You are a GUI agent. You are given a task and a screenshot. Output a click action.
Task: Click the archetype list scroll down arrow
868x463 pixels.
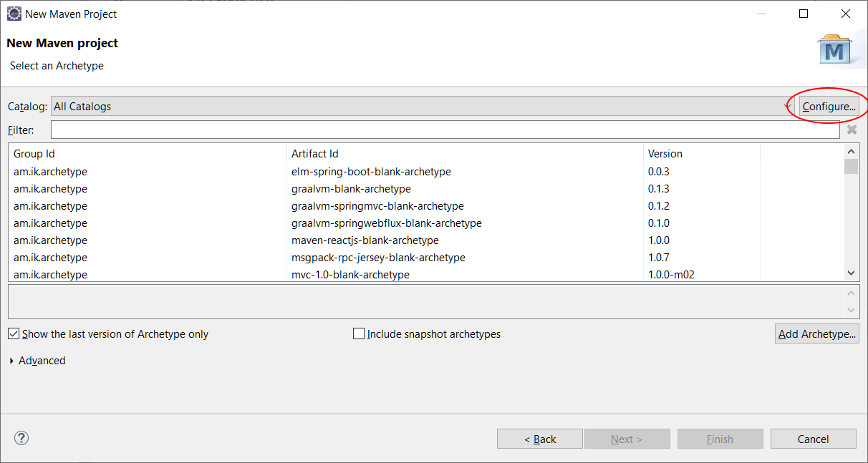point(851,273)
